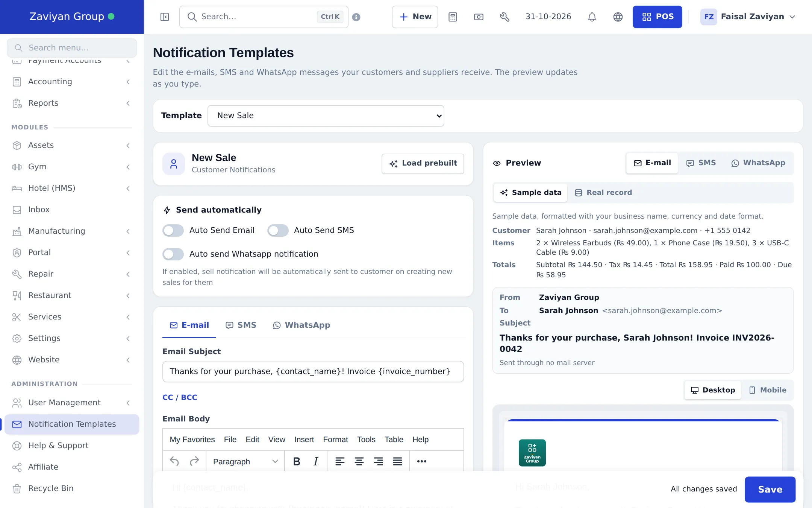Open the wrench tools icon in the top bar
812x508 pixels.
pyautogui.click(x=504, y=17)
